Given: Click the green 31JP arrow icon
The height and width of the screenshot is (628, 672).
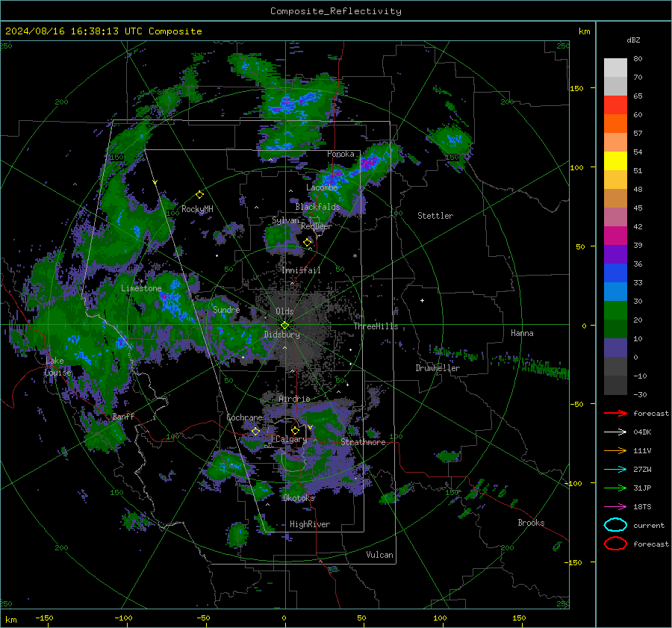Looking at the screenshot, I should (615, 488).
